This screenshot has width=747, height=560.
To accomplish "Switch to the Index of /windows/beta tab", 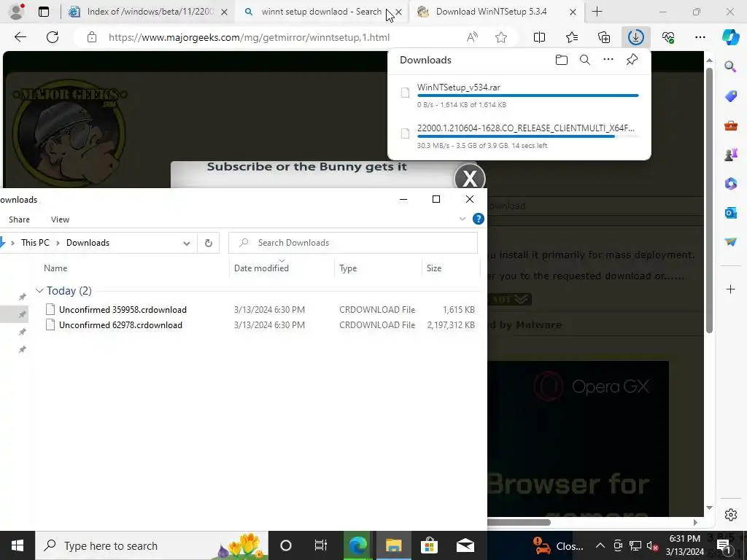I will click(x=149, y=12).
